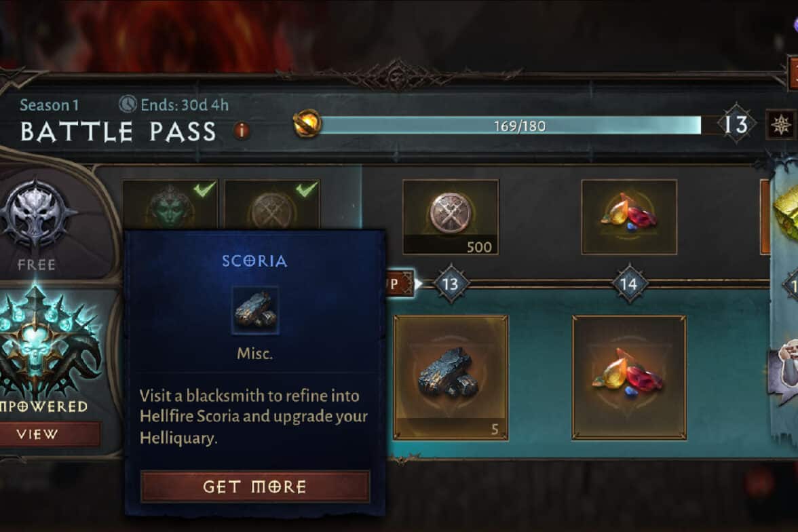
Task: Click the rank 14 diamond track marker
Action: point(629,284)
